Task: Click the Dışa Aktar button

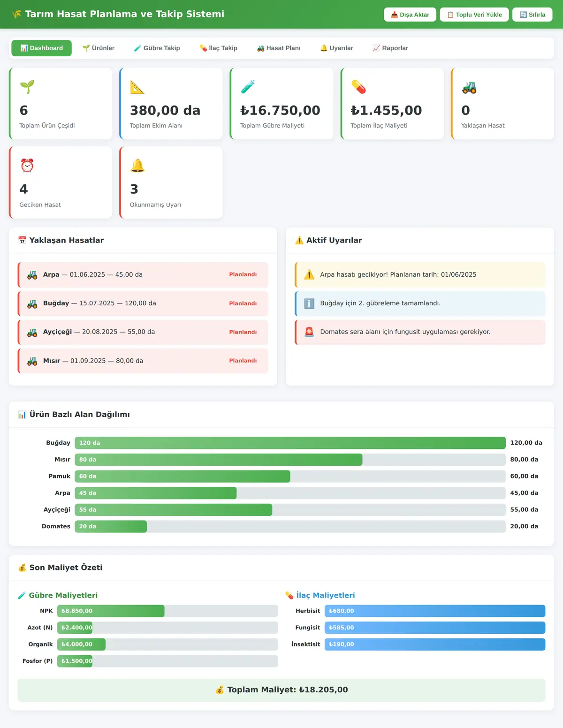Action: [410, 15]
